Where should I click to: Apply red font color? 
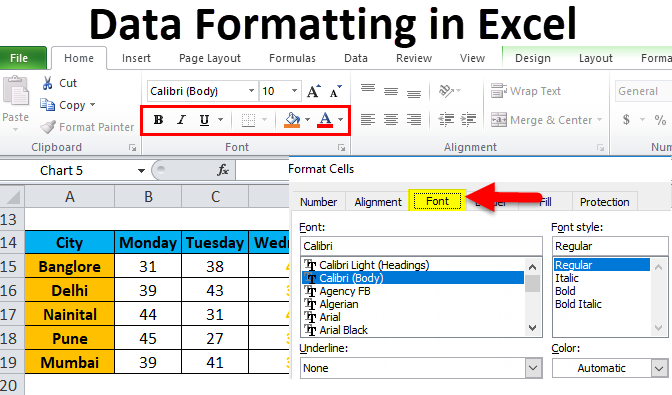click(325, 120)
